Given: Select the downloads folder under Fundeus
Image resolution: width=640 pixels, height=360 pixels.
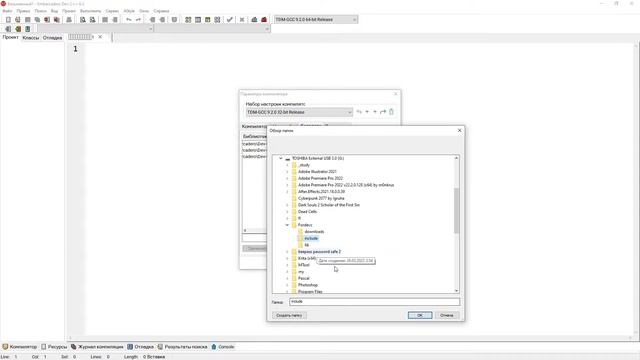Looking at the screenshot, I should (x=314, y=231).
